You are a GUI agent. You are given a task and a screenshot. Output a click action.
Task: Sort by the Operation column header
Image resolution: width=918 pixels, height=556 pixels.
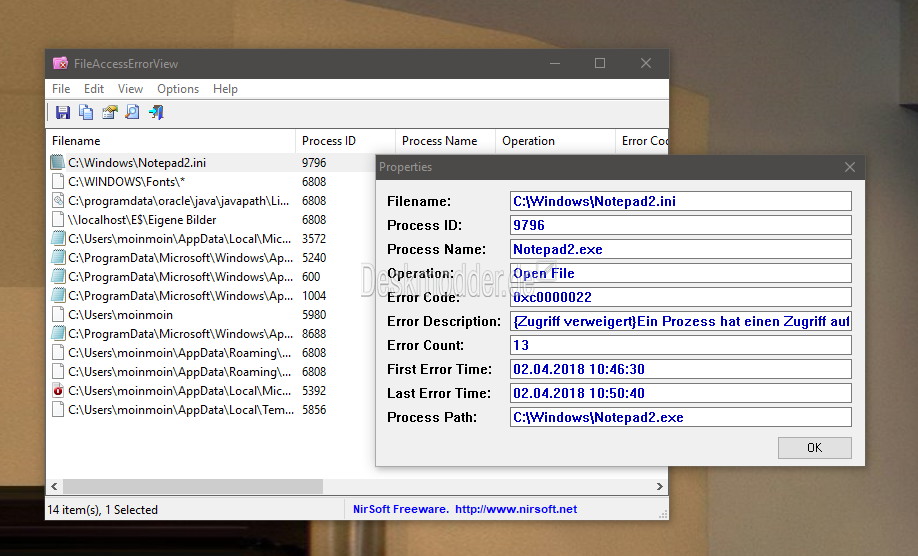pyautogui.click(x=555, y=141)
